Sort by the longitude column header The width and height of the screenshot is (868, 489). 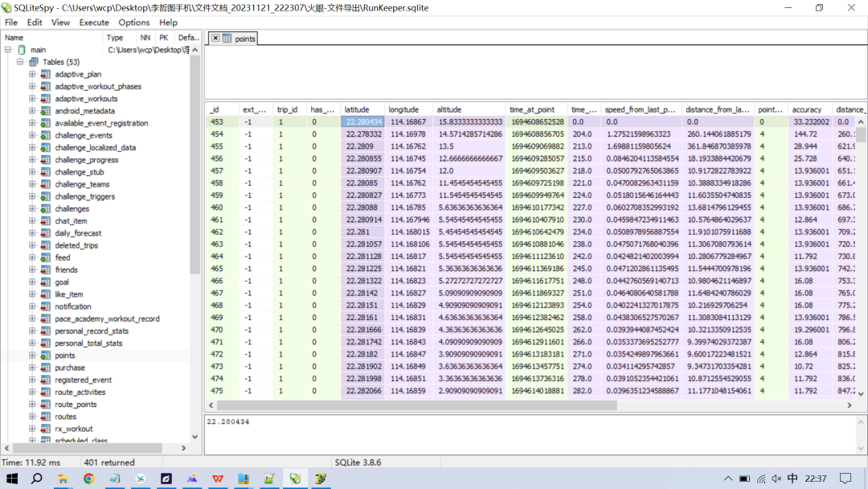[x=409, y=109]
